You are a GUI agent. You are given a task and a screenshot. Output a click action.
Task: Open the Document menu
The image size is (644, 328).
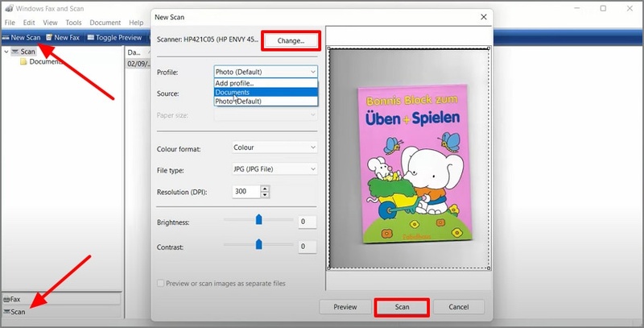pos(105,23)
